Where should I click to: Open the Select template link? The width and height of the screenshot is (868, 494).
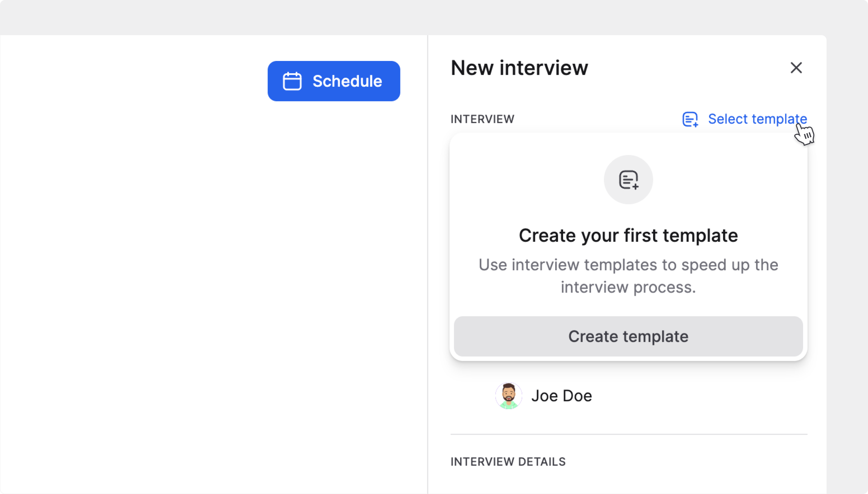click(757, 119)
